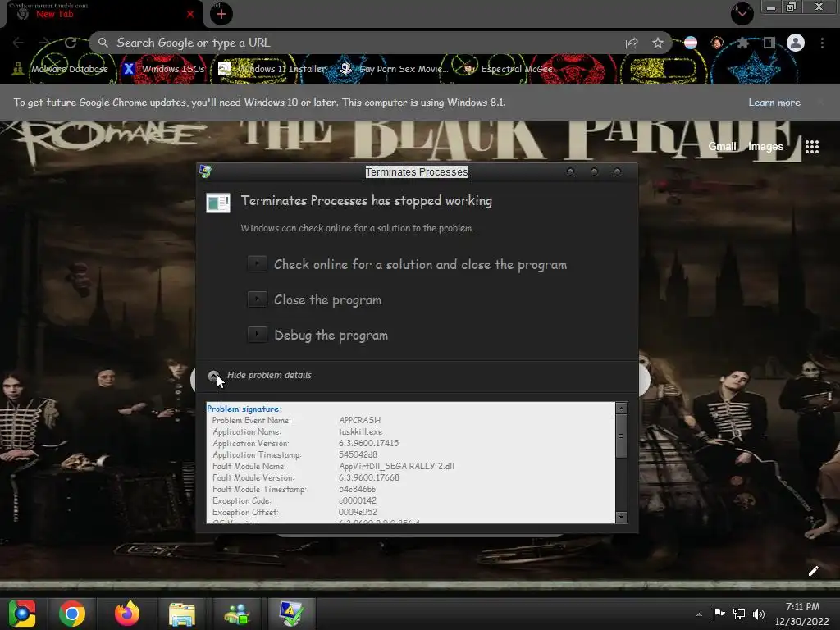The height and width of the screenshot is (630, 840).
Task: Open the Start button in taskbar
Action: coord(22,614)
